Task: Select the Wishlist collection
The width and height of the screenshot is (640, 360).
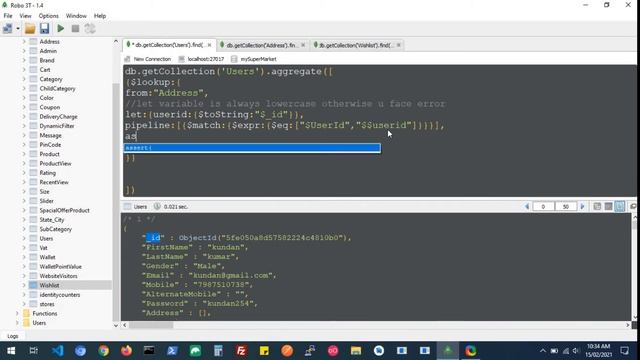Action: tap(49, 286)
